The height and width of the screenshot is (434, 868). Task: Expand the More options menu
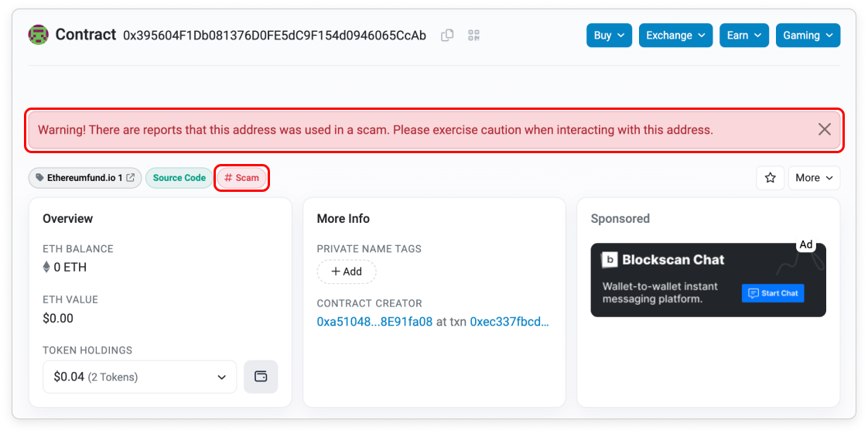814,178
